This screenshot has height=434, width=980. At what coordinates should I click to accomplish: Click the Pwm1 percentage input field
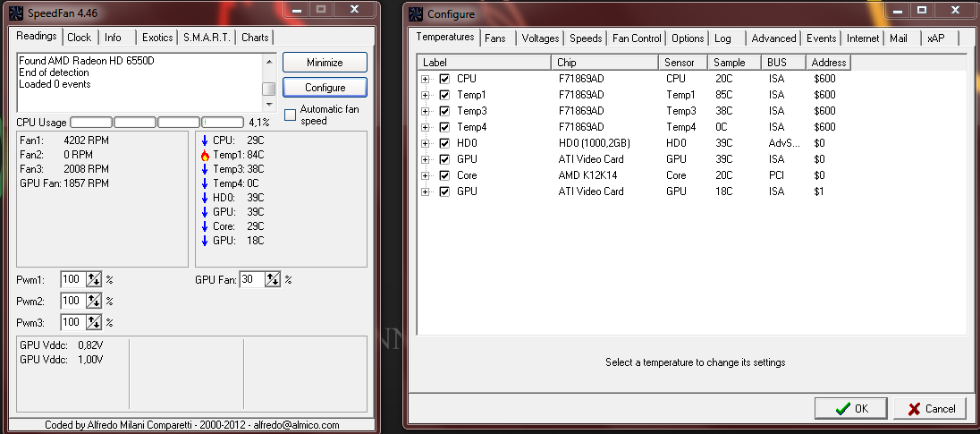72,280
